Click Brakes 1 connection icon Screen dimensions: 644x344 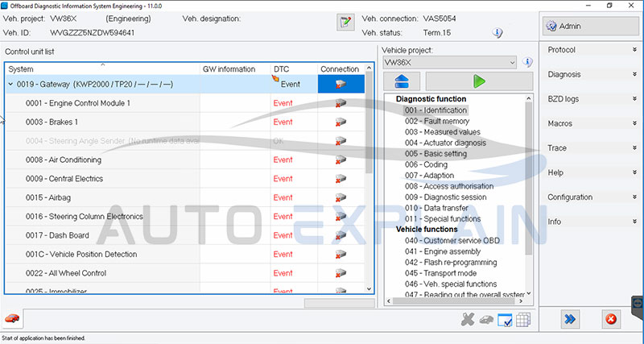click(341, 122)
